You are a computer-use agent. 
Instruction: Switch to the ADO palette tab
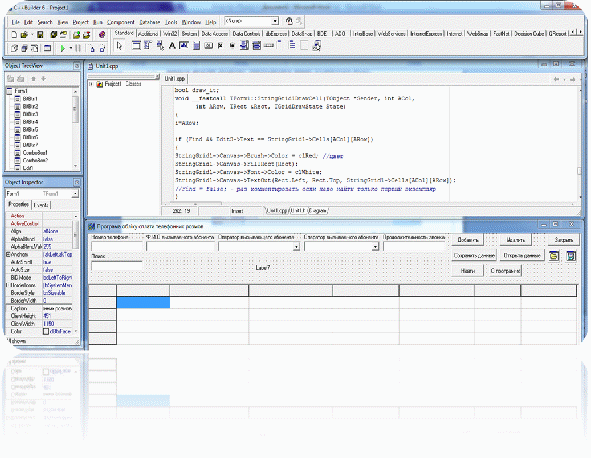click(x=340, y=34)
